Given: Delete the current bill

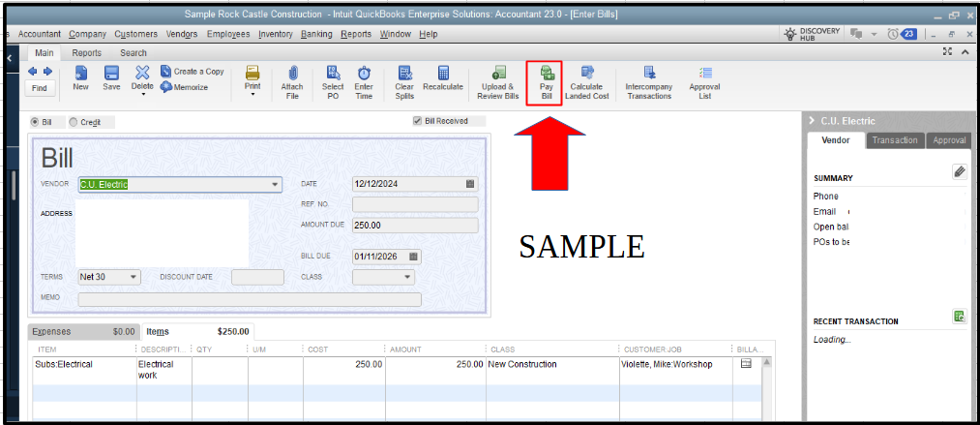Looking at the screenshot, I should [x=142, y=77].
